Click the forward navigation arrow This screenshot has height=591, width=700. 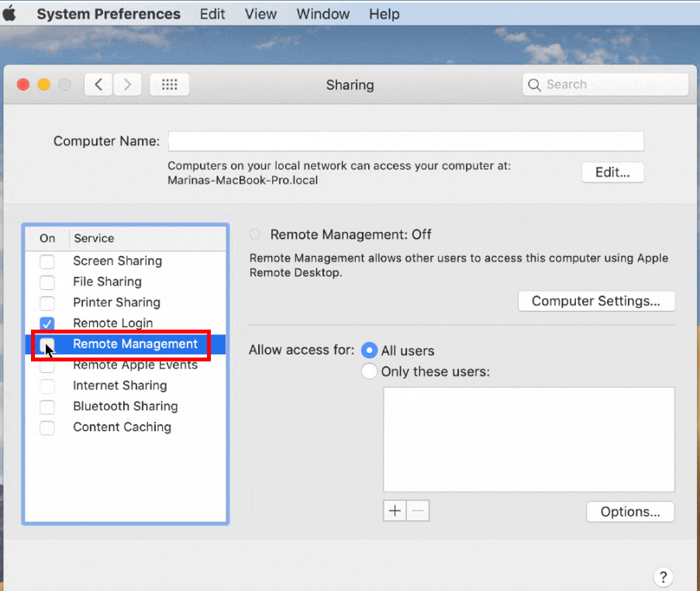coord(127,85)
